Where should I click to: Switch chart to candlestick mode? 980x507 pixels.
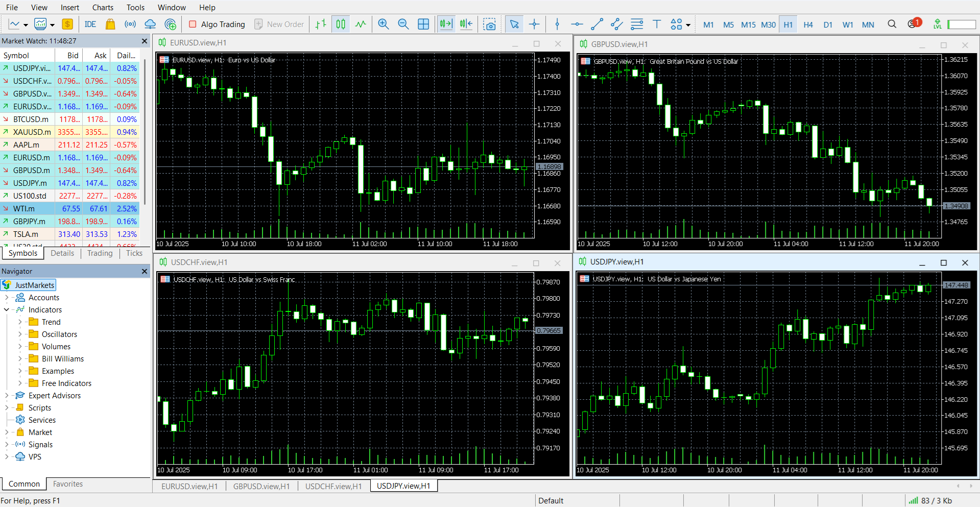tap(341, 24)
